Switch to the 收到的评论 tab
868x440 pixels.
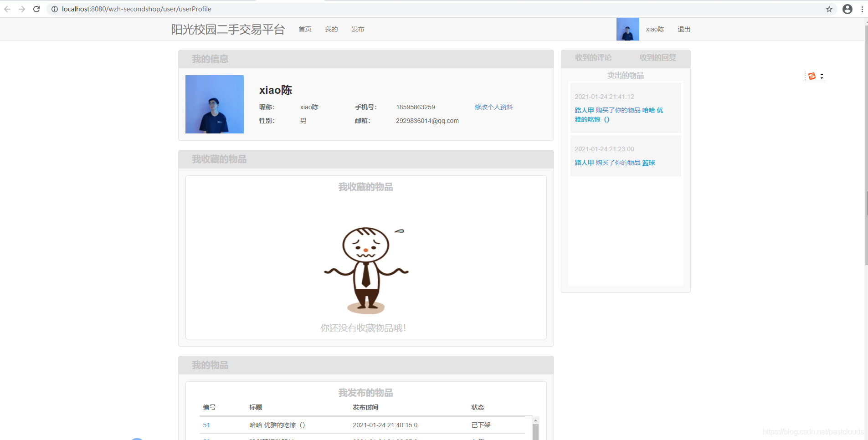[x=593, y=57]
